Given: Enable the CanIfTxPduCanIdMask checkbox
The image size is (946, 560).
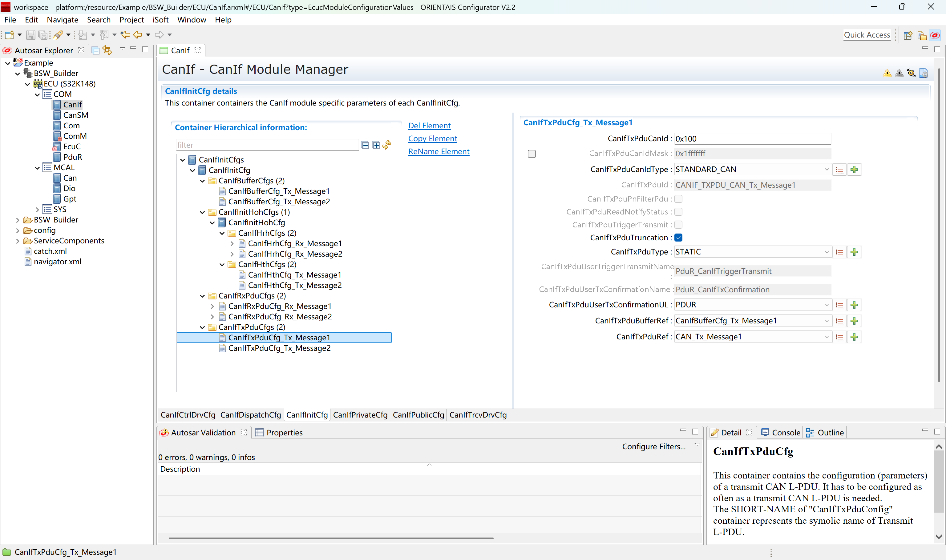Looking at the screenshot, I should 532,154.
